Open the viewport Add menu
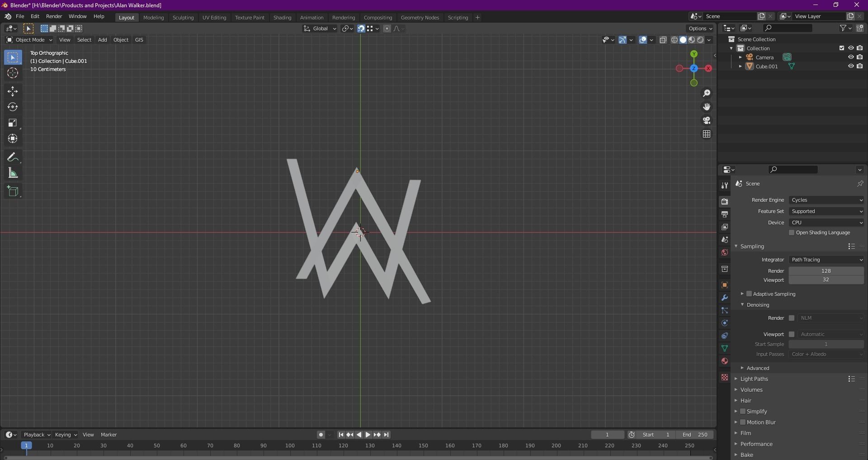Screen dimensions: 868x460 (x=102, y=40)
